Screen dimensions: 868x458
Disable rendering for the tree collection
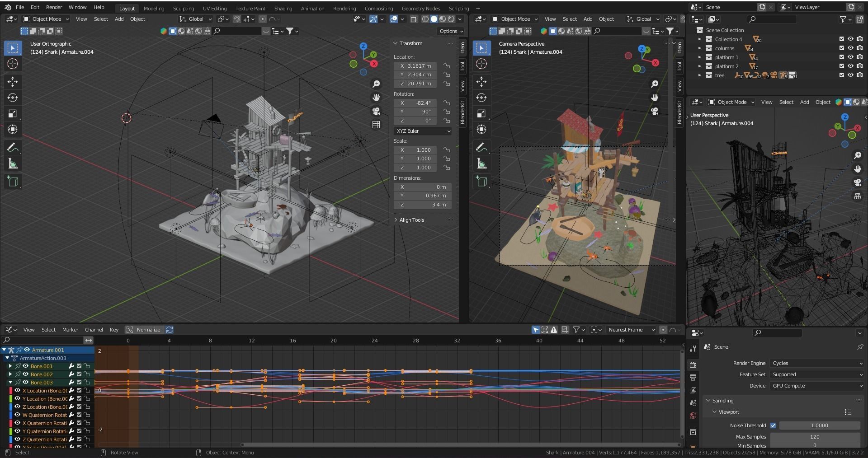coord(859,75)
